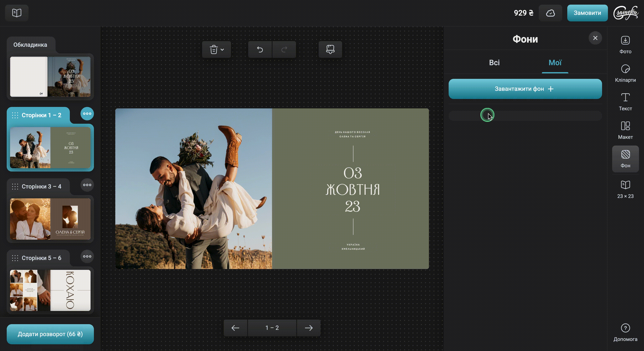Click the undo arrow button
This screenshot has width=644, height=351.
pyautogui.click(x=260, y=49)
